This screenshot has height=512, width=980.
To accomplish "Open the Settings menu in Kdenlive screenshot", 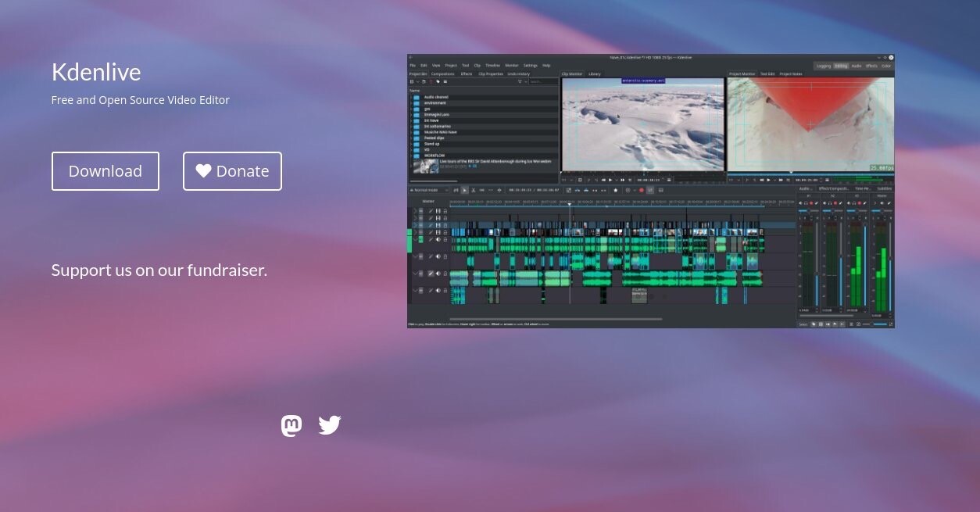I will click(531, 66).
